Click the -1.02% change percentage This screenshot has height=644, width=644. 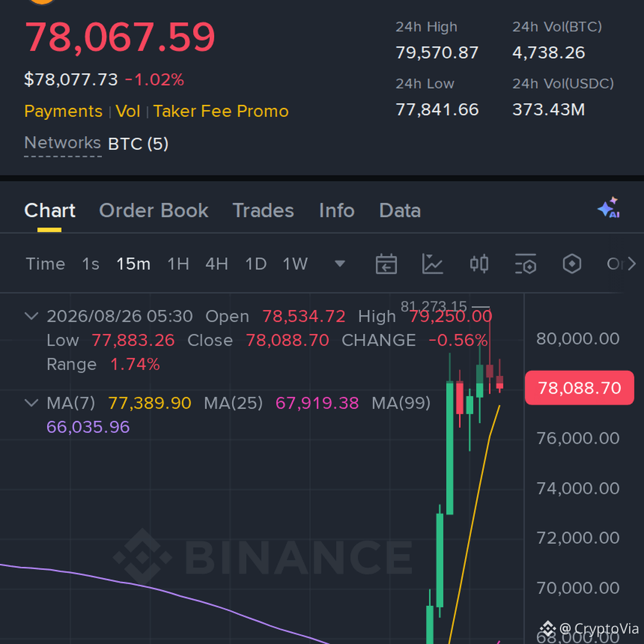click(154, 80)
